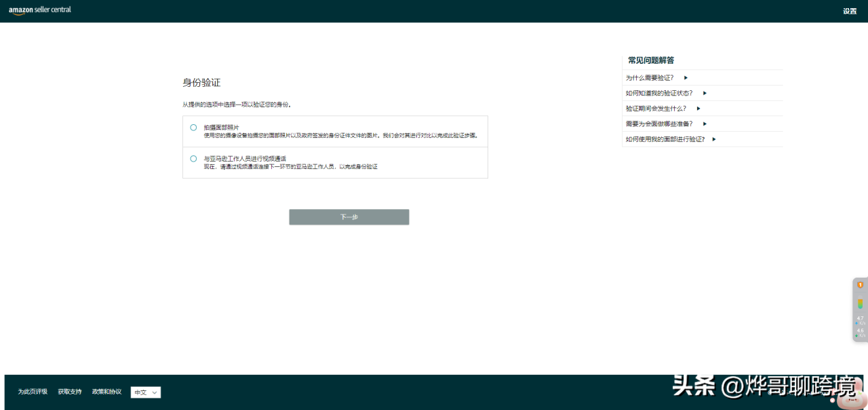
Task: Click the 拍摄面部照片 option description text
Action: pos(340,135)
